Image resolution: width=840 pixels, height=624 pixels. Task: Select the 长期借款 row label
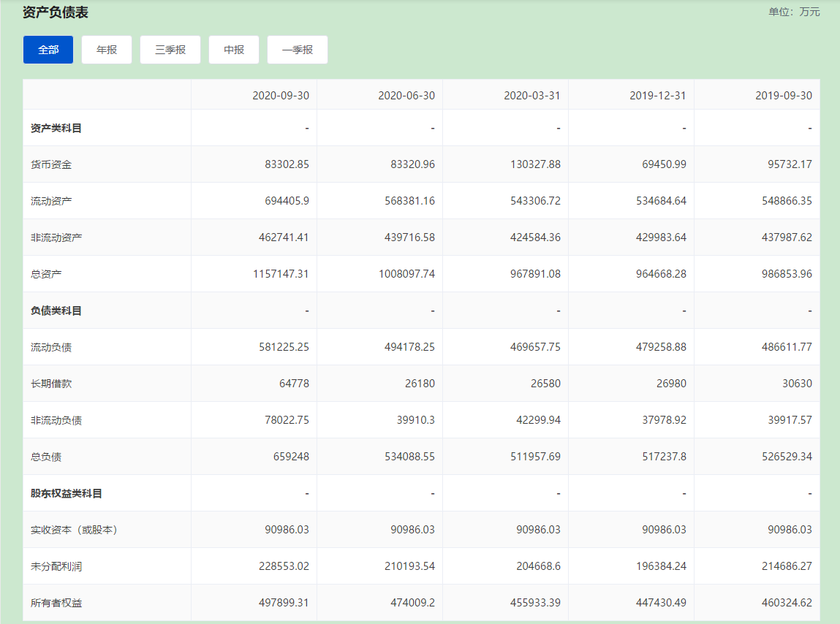pyautogui.click(x=51, y=384)
